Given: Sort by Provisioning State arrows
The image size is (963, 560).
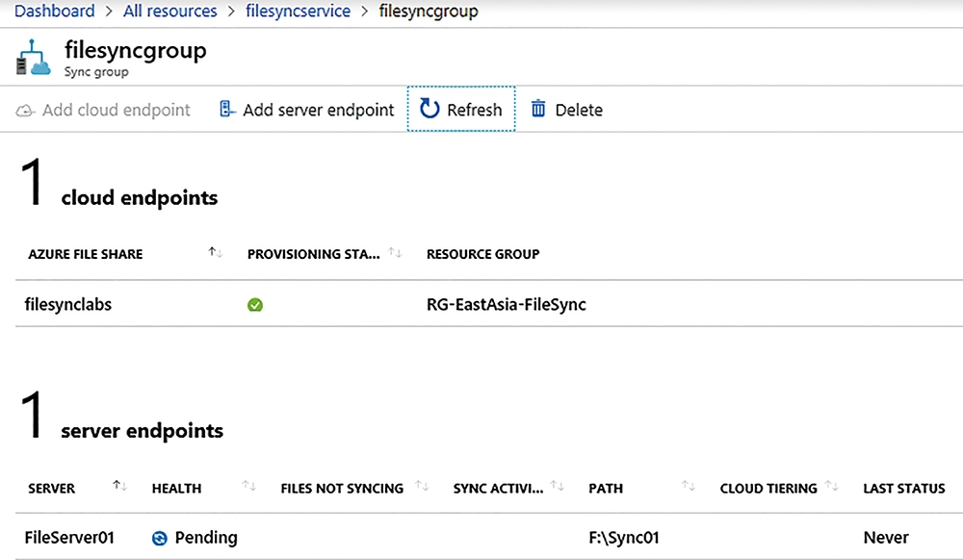Looking at the screenshot, I should pos(395,252).
